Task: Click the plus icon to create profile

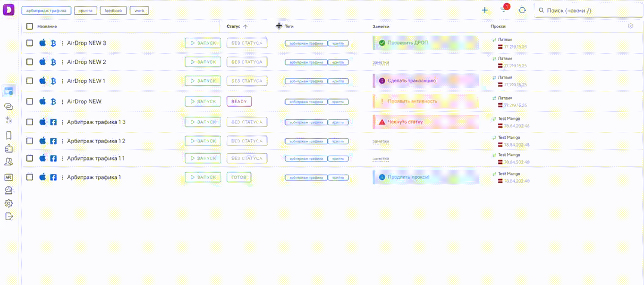Action: (485, 10)
